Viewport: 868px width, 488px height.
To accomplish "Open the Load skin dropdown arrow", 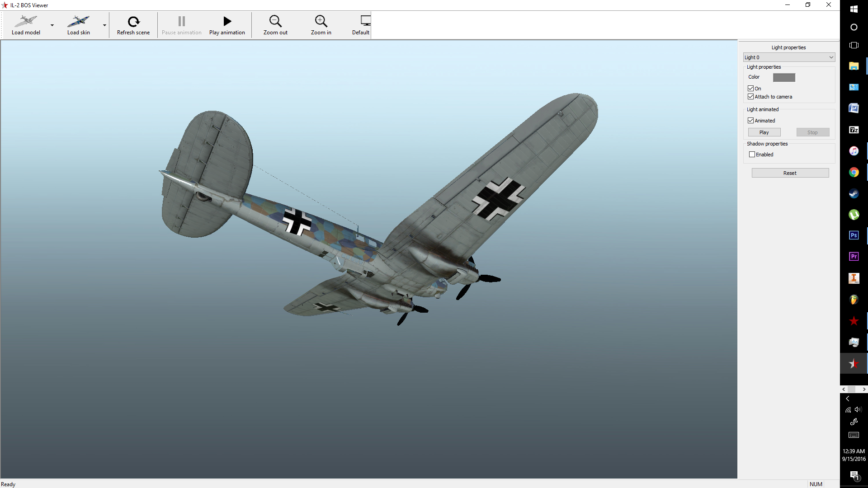I will click(x=104, y=25).
